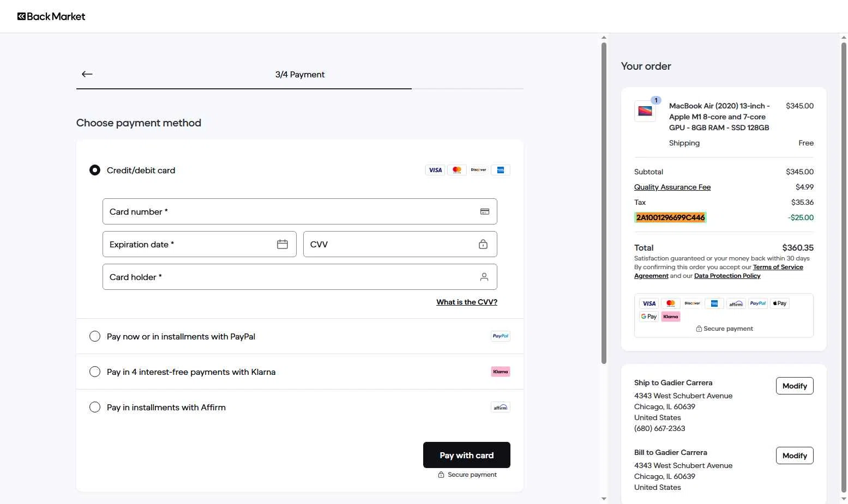Viewport: 848px width, 504px height.
Task: Choose Pay in 4 with Klarna radio option
Action: 95,372
